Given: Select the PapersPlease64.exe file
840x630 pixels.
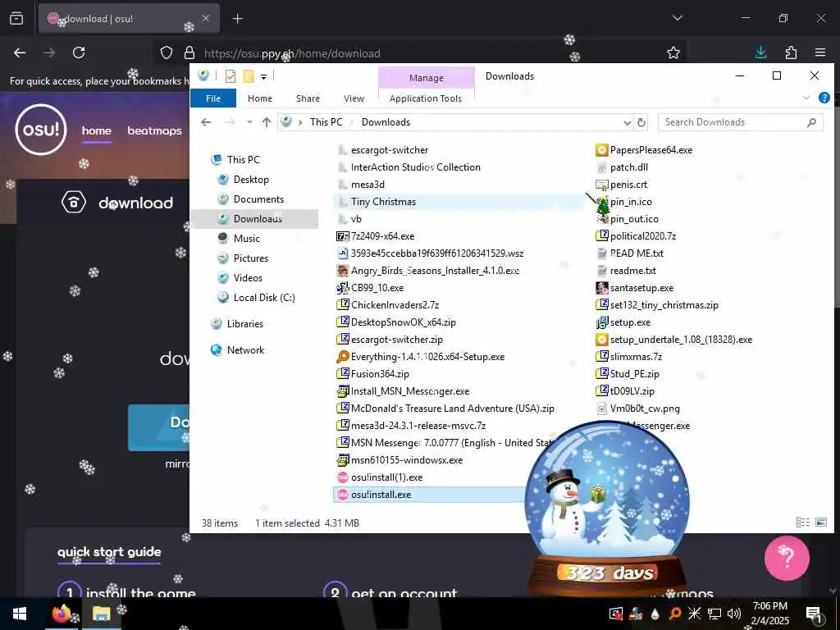Looking at the screenshot, I should pos(651,150).
